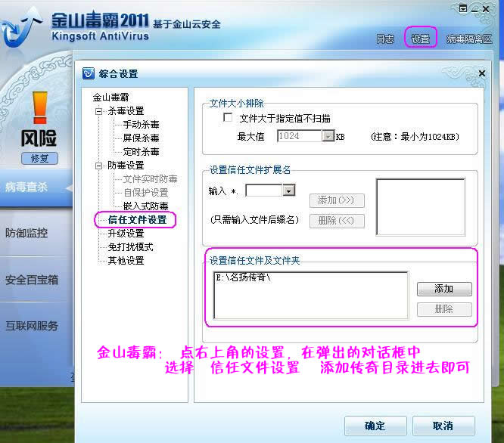
Task: Open 病毒隔离区 from the top menu
Action: coord(469,39)
